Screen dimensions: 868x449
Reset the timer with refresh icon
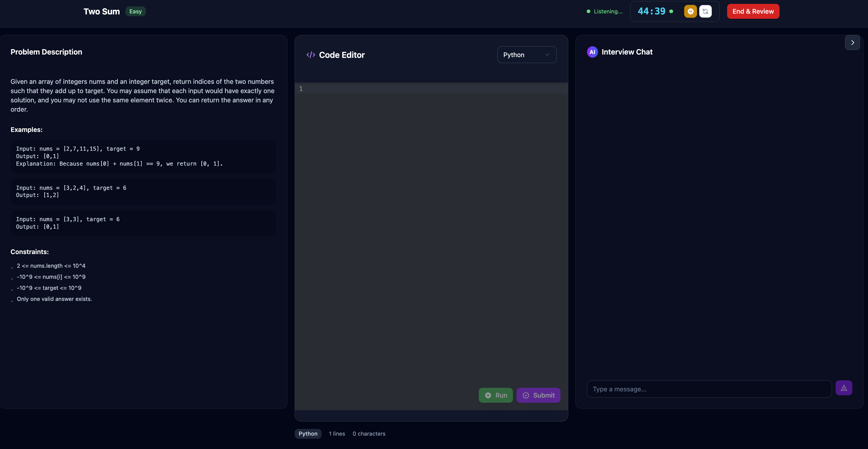tap(705, 12)
